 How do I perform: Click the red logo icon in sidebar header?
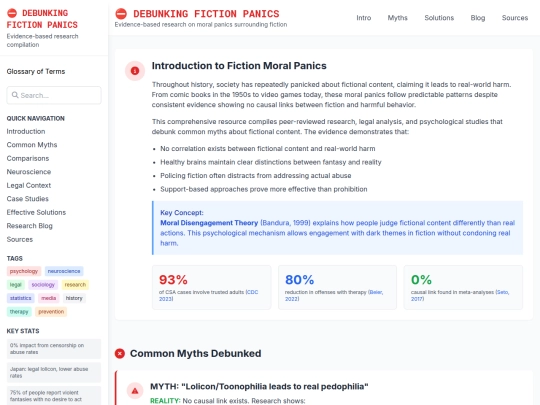click(x=12, y=13)
